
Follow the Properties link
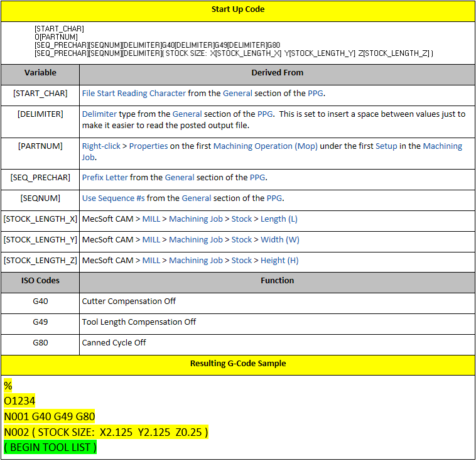(x=149, y=146)
